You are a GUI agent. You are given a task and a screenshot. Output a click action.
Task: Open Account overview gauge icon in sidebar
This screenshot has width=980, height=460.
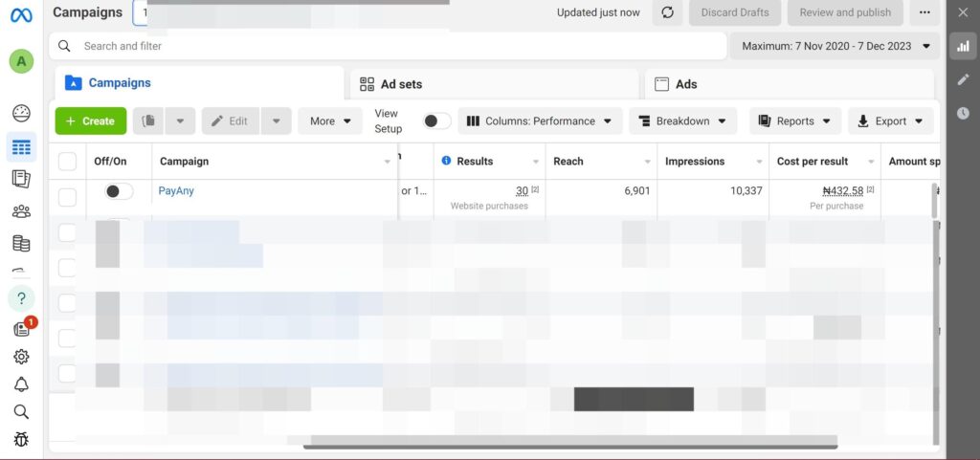pyautogui.click(x=21, y=114)
